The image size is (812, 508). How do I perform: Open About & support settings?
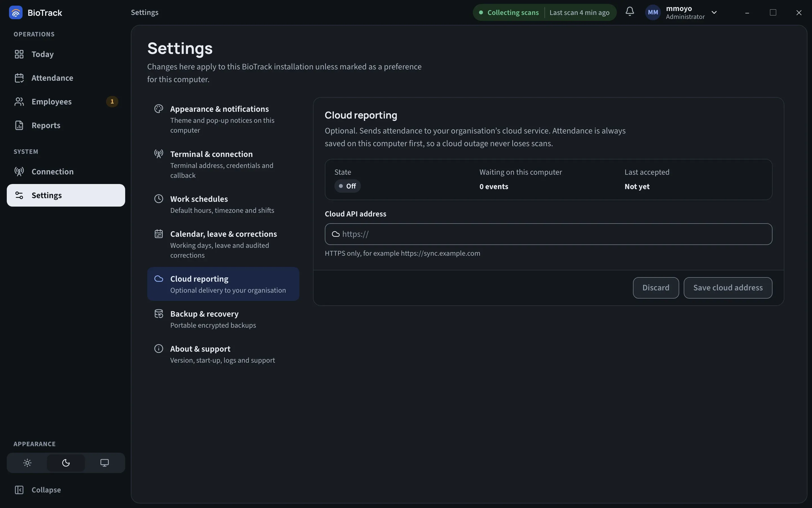point(223,354)
